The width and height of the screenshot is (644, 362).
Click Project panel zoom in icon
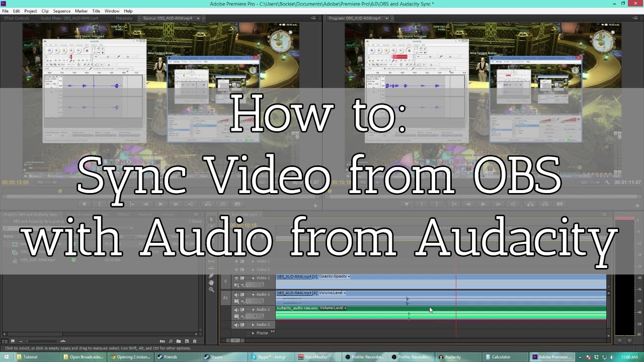(x=63, y=341)
